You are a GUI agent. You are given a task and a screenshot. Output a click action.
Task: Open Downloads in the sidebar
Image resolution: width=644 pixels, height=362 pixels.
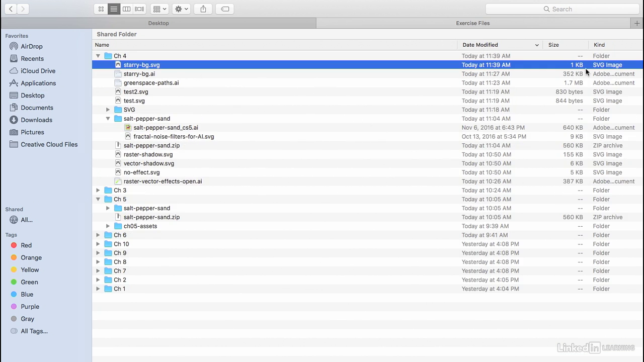click(x=36, y=120)
